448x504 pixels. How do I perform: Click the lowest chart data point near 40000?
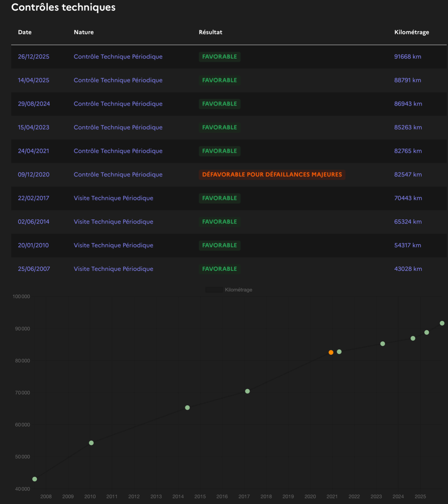point(35,479)
